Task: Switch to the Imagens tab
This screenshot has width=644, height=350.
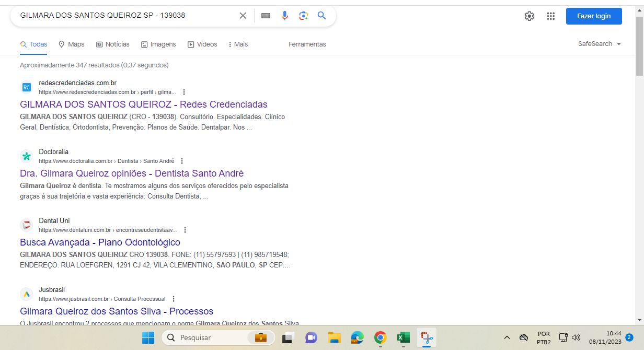Action: [x=158, y=44]
